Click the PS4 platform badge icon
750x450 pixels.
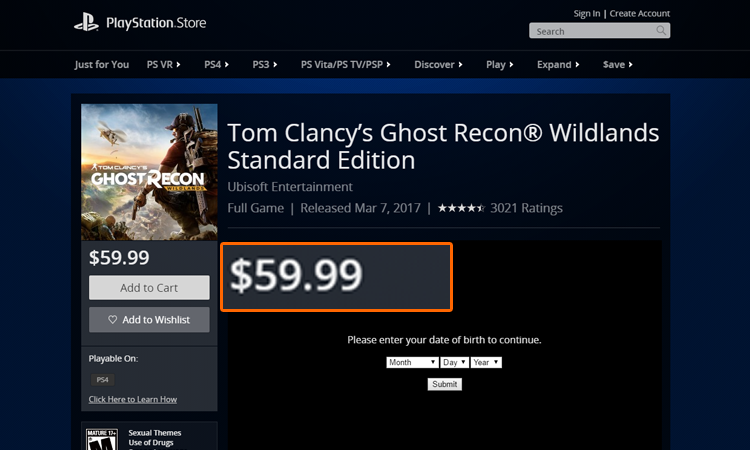pyautogui.click(x=102, y=380)
